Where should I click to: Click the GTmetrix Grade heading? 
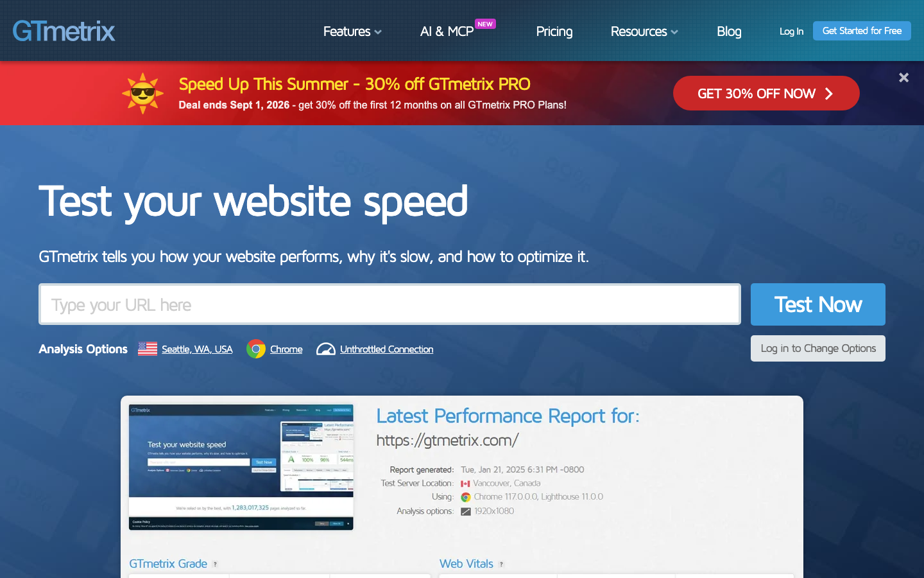pos(168,564)
